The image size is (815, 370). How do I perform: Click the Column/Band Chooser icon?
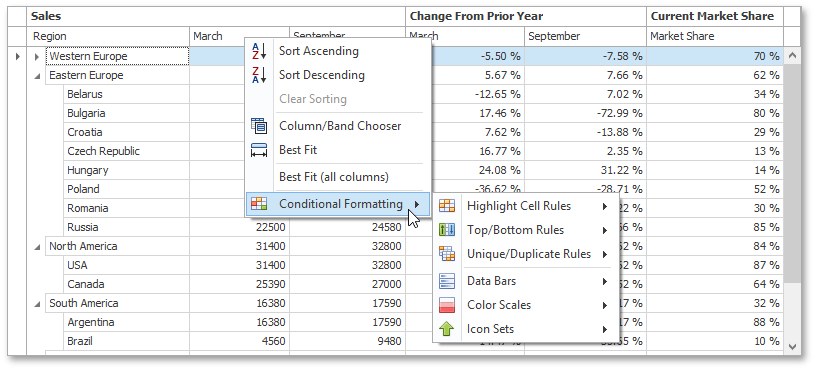[259, 126]
